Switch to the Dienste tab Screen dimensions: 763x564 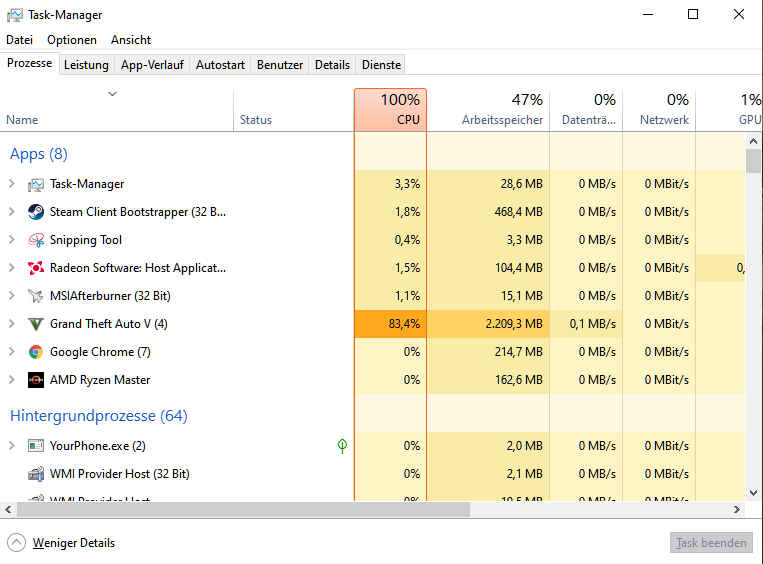pos(381,65)
